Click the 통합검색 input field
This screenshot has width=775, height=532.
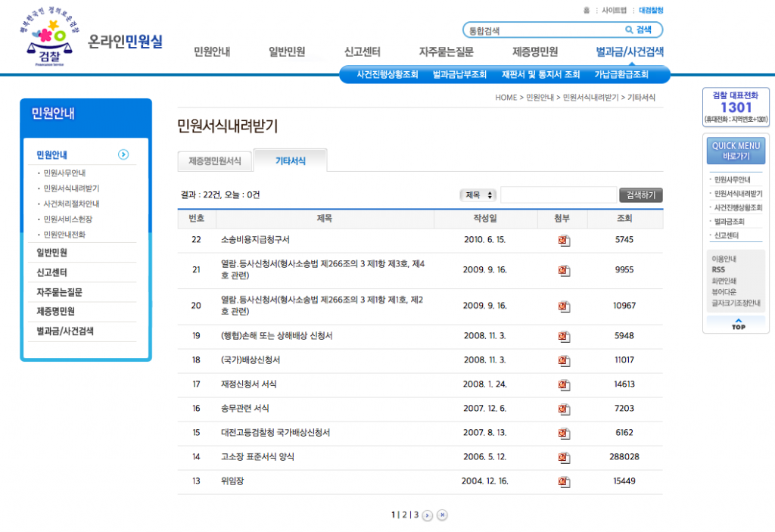[x=543, y=30]
